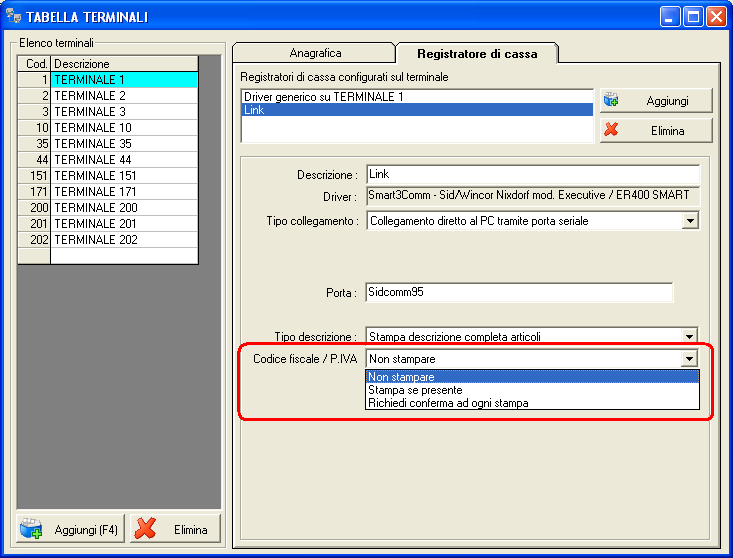Select TERMINALE 202 row
733x558 pixels.
click(124, 239)
